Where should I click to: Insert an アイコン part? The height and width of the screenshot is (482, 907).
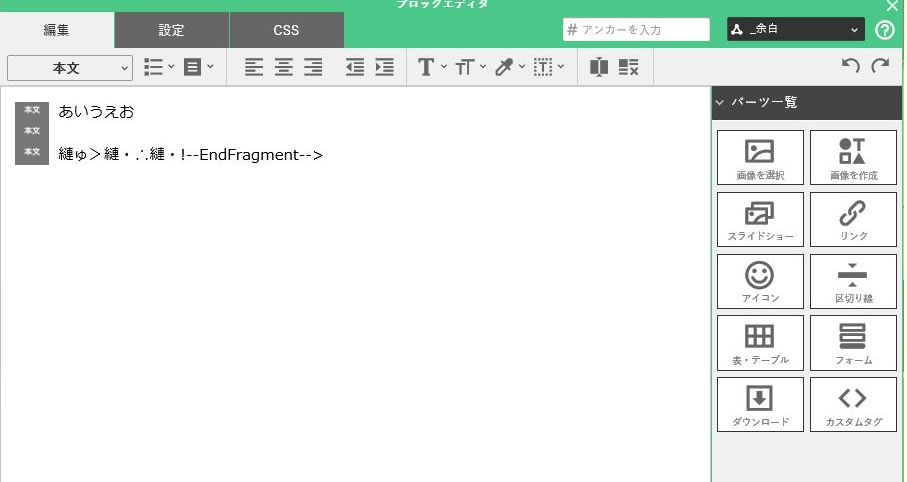760,281
